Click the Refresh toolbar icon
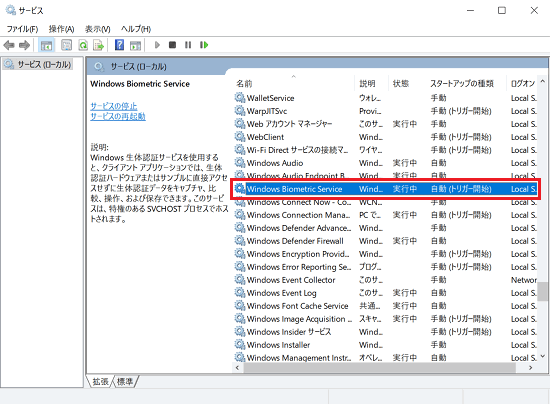 point(83,45)
